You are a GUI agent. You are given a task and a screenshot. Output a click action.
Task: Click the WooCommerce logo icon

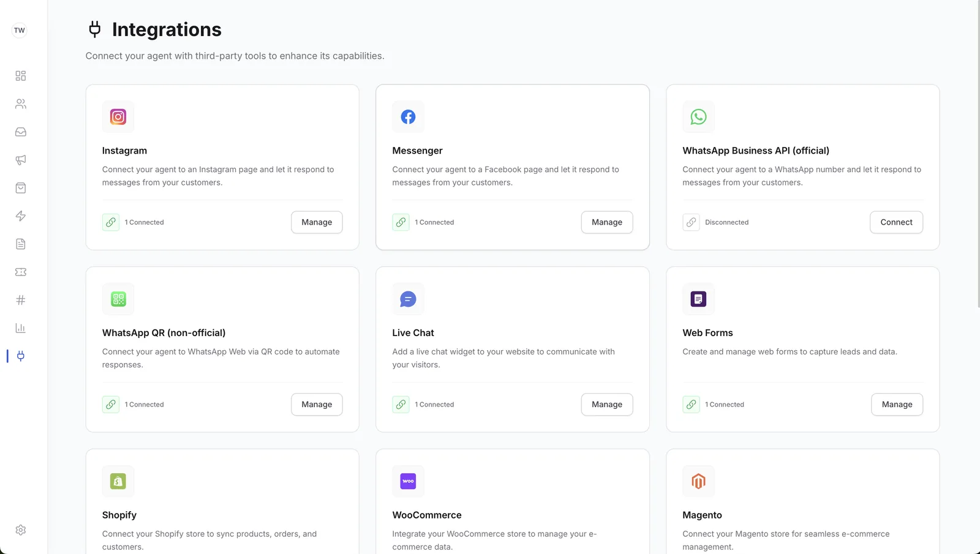click(x=408, y=481)
